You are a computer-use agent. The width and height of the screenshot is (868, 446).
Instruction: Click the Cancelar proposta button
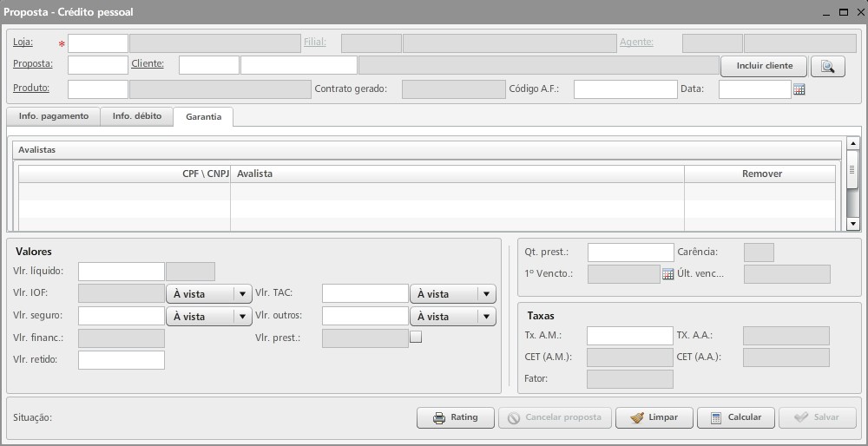pyautogui.click(x=555, y=417)
